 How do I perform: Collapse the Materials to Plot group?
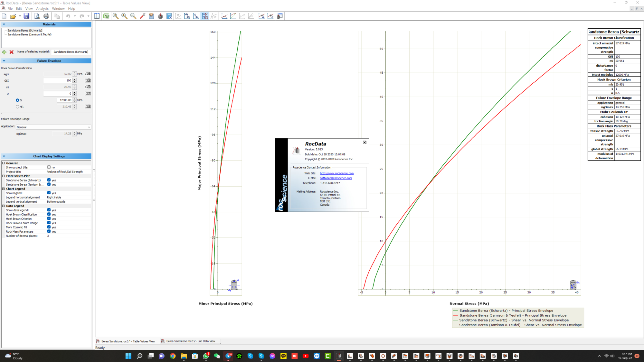4,176
